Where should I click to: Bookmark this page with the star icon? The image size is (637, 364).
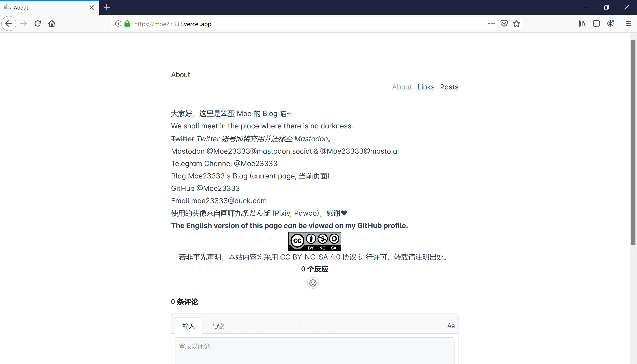pyautogui.click(x=517, y=23)
